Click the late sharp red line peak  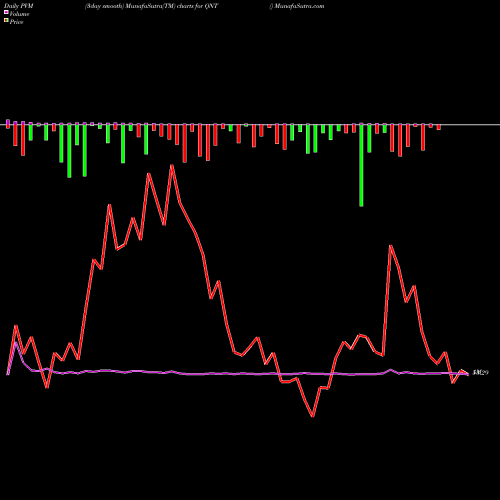pyautogui.click(x=391, y=246)
